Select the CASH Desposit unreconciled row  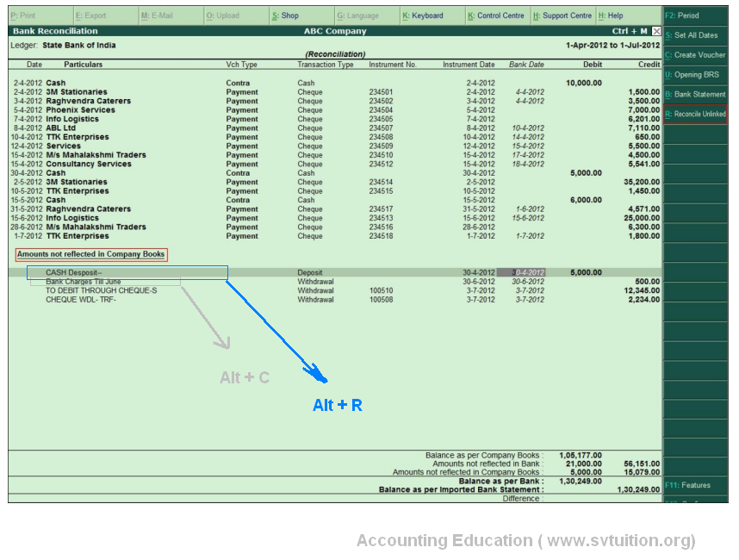74,272
